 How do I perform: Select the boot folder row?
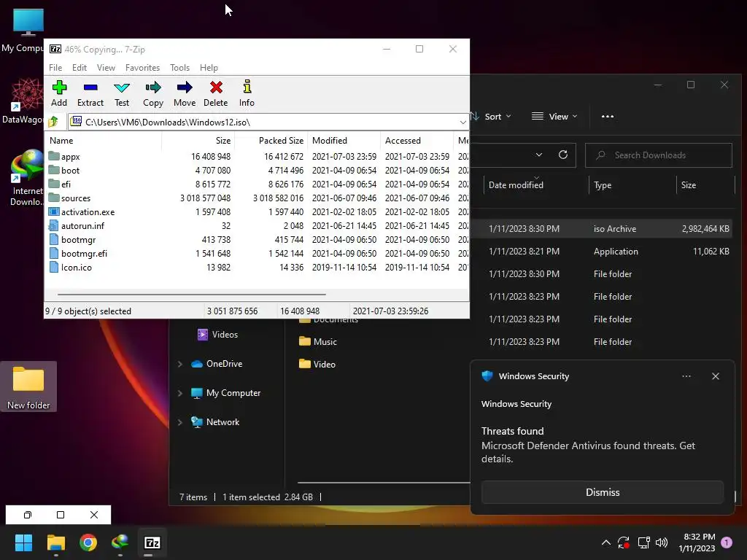pyautogui.click(x=258, y=171)
